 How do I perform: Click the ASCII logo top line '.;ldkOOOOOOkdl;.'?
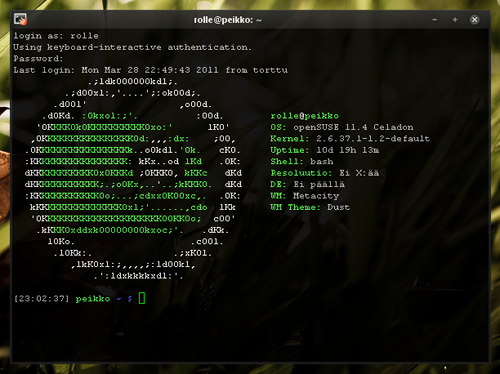click(x=133, y=82)
